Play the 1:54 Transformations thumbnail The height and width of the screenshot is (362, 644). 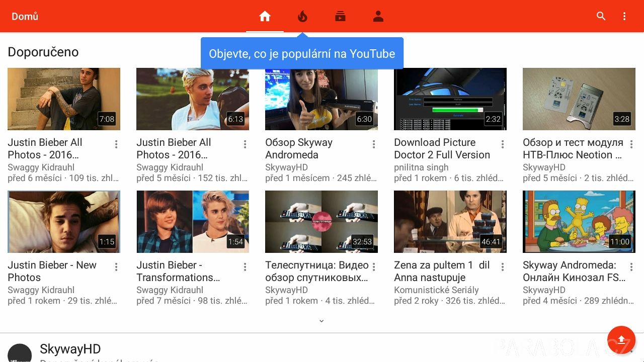click(193, 222)
